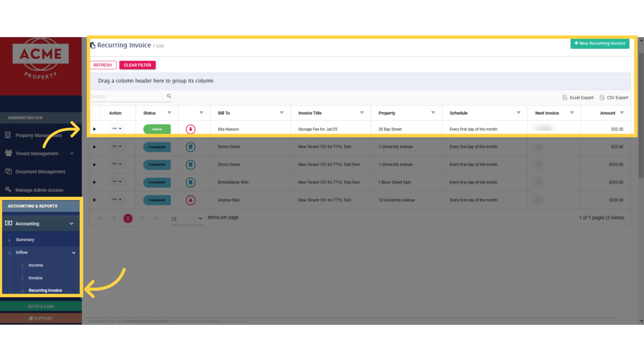Open the Status column filter icon
This screenshot has width=644, height=362.
[169, 113]
